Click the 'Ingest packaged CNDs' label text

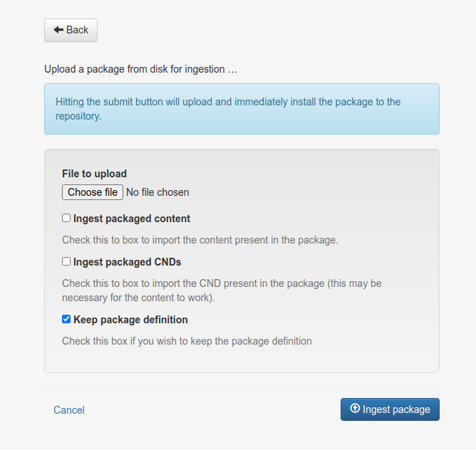(x=127, y=262)
